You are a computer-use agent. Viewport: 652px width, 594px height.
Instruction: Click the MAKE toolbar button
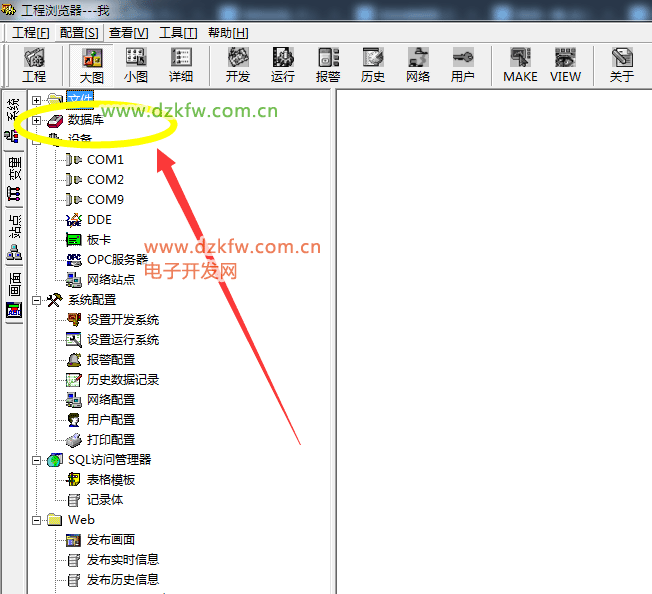520,65
